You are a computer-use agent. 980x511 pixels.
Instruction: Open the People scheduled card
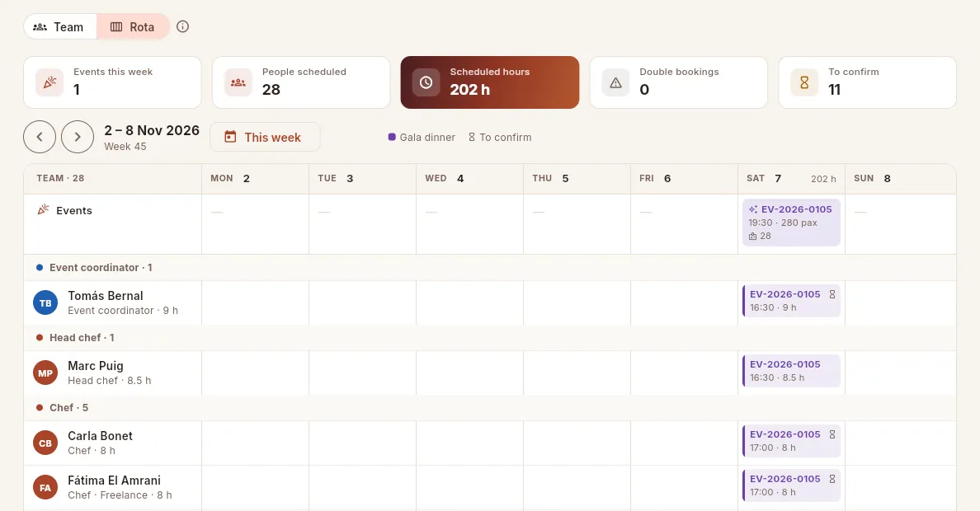(301, 82)
